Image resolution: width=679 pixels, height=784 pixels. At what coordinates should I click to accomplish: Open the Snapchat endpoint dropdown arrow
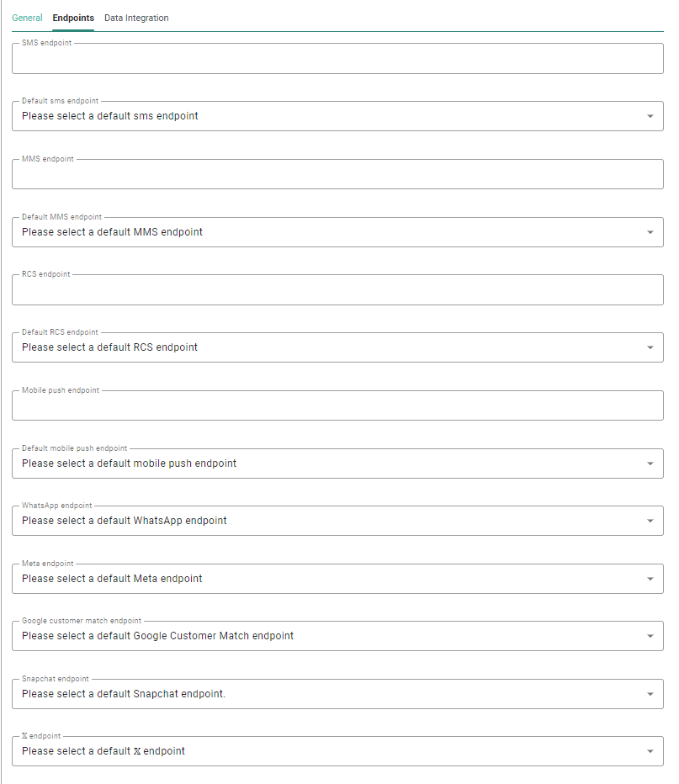(650, 694)
